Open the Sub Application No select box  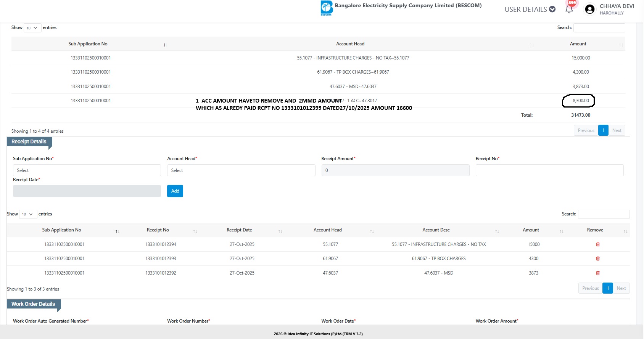[x=87, y=170]
